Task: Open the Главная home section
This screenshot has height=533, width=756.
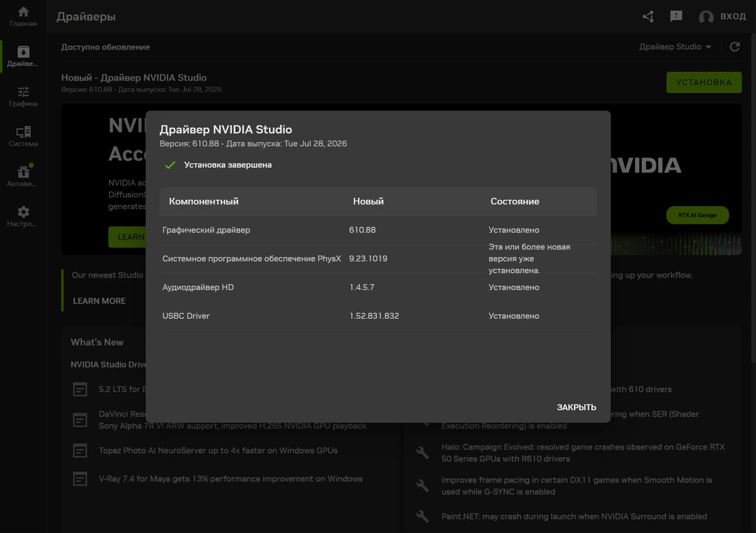Action: pyautogui.click(x=23, y=17)
